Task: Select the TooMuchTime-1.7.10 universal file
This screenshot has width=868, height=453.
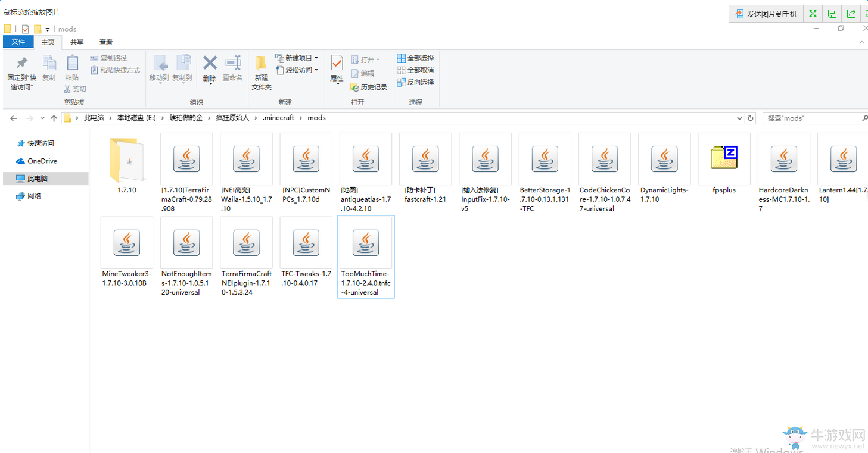Action: click(366, 257)
